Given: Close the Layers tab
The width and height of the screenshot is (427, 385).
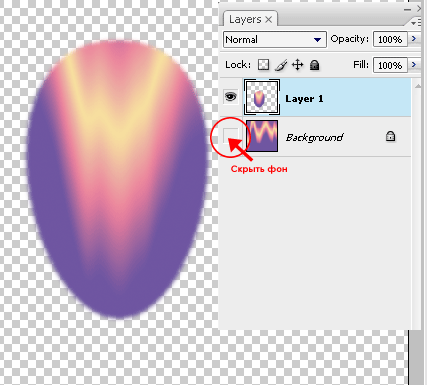Looking at the screenshot, I should tap(269, 20).
